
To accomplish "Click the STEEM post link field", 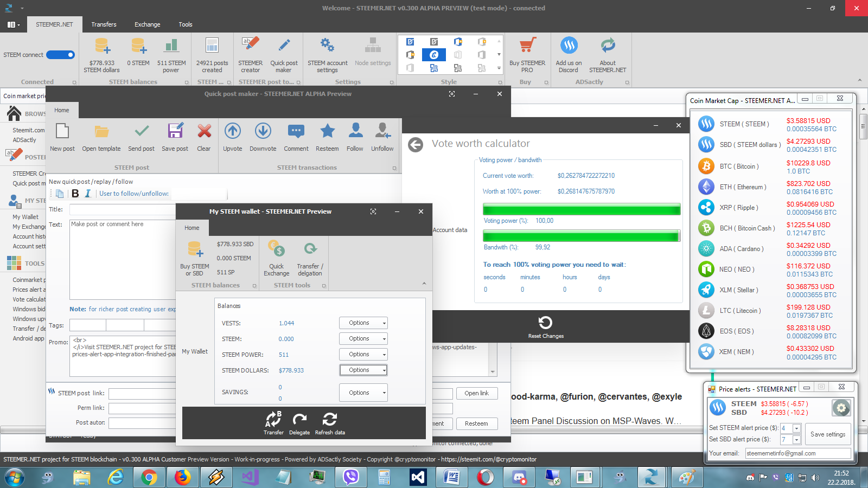I will (143, 394).
